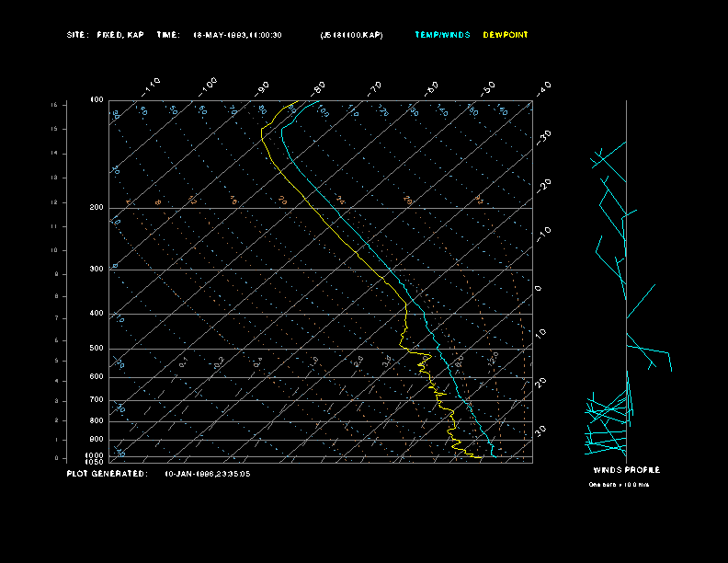Select the generation date '10-JAN-1996,23:35:05'
The image size is (728, 563).
208,474
